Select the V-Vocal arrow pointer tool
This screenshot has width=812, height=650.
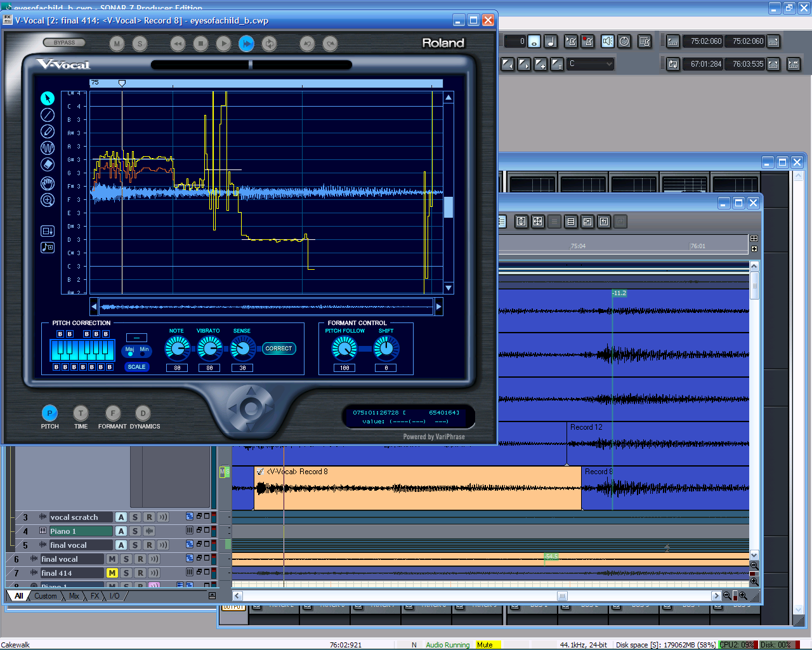(48, 98)
